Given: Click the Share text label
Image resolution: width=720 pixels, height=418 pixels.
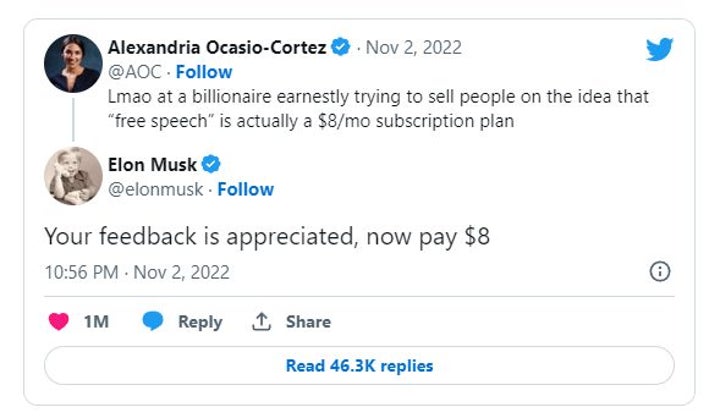Looking at the screenshot, I should (308, 322).
